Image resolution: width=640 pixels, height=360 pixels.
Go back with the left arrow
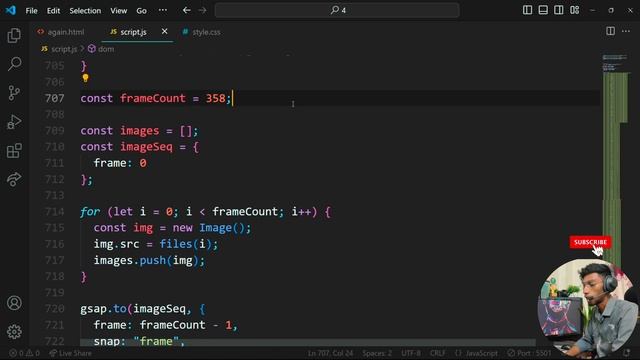[x=187, y=10]
